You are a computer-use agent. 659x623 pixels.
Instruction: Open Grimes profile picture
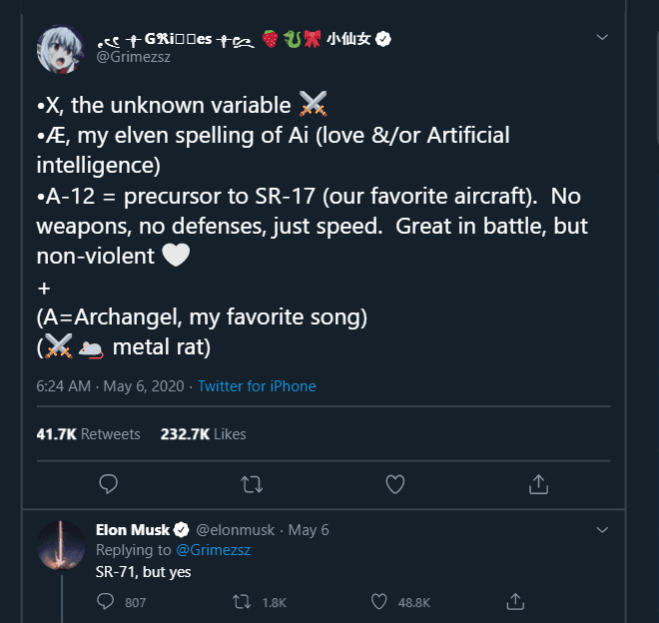[61, 48]
